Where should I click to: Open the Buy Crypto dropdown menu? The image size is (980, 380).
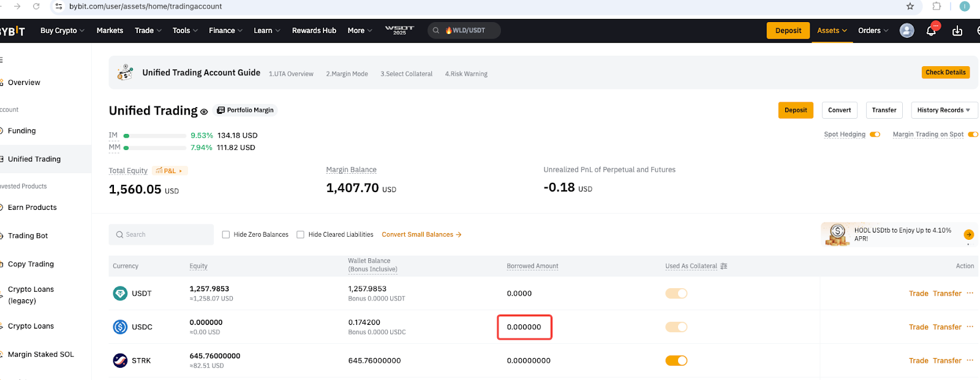pos(62,31)
